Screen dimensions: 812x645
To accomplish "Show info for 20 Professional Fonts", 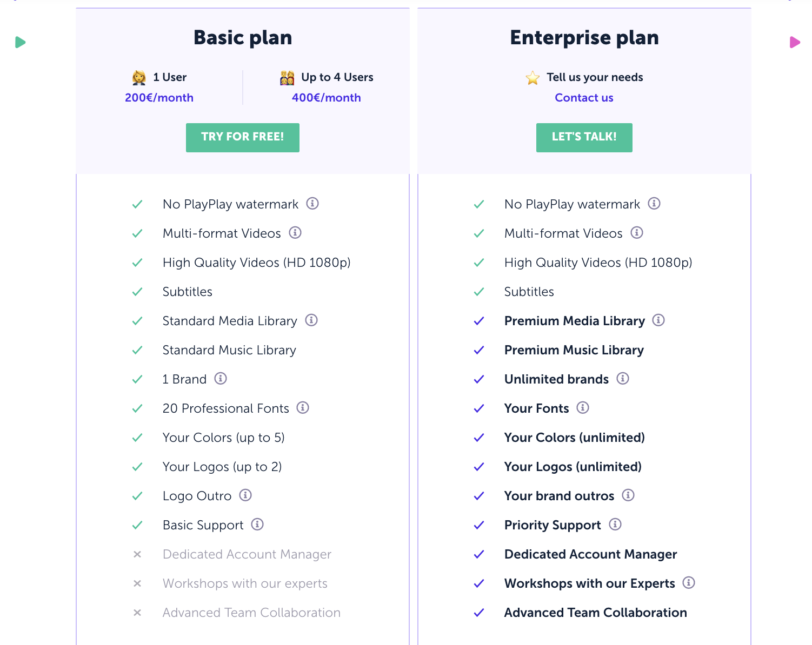I will [303, 408].
